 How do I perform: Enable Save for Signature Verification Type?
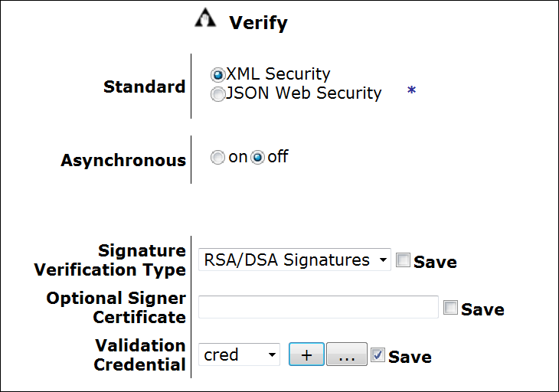click(x=404, y=260)
